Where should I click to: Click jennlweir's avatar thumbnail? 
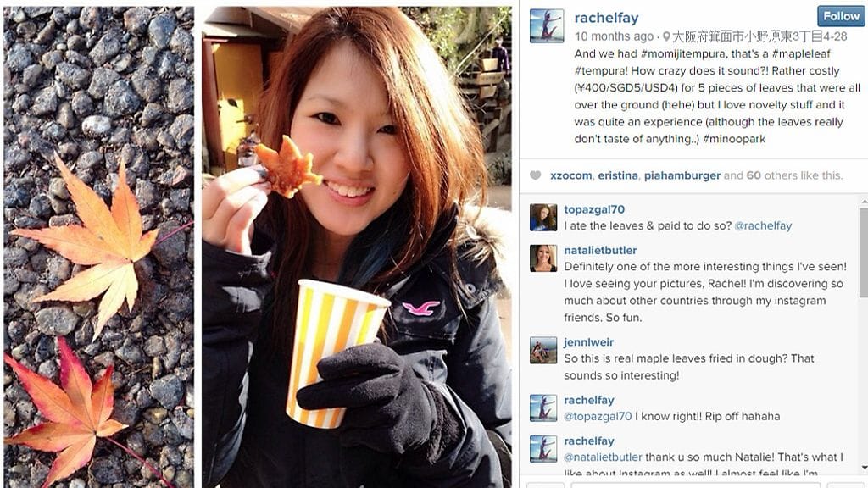[x=543, y=350]
